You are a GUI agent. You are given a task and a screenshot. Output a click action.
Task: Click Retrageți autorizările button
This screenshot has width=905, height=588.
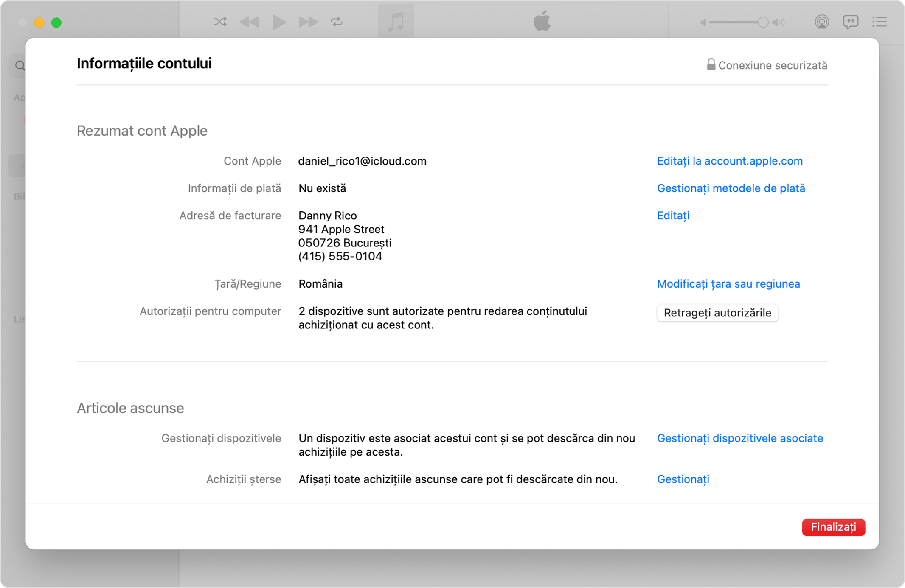(x=717, y=313)
